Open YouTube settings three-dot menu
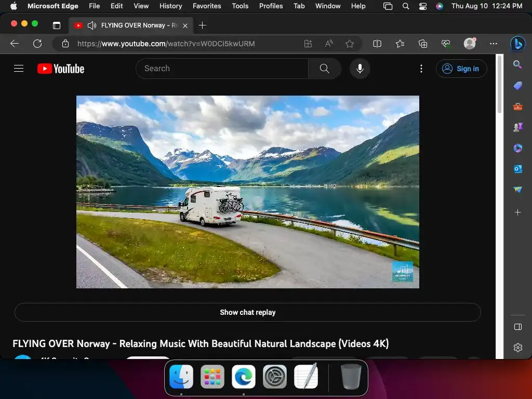The width and height of the screenshot is (532, 399). tap(421, 69)
